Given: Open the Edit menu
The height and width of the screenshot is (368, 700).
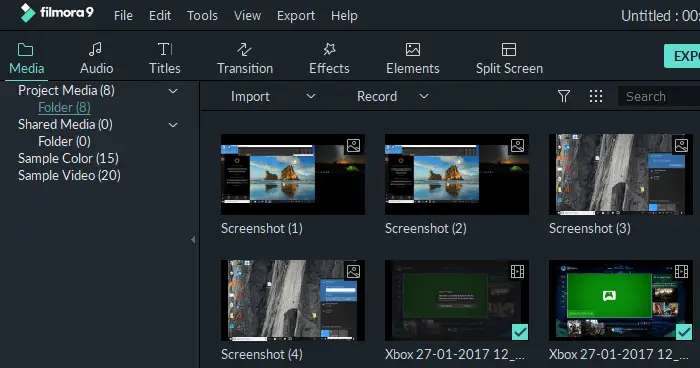Looking at the screenshot, I should (160, 16).
